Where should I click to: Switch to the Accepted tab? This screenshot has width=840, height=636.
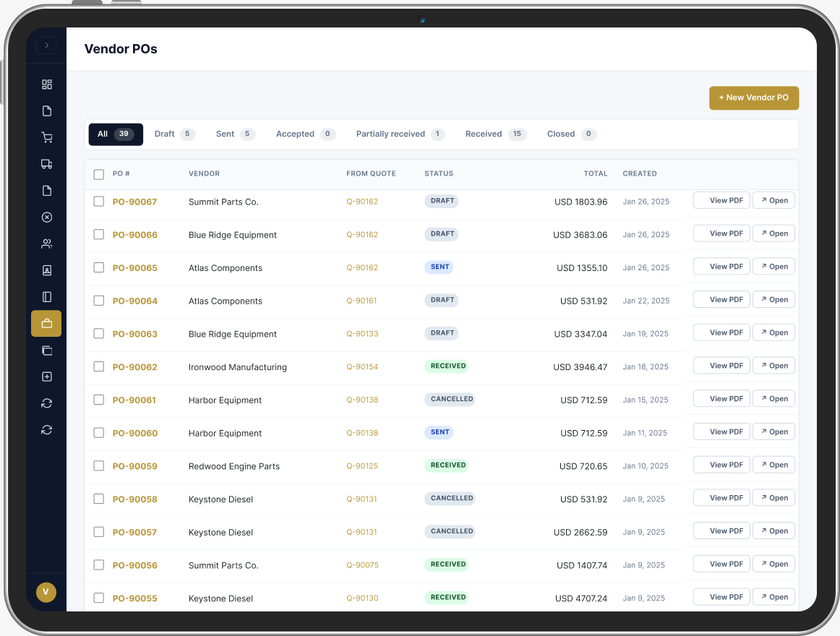(305, 134)
